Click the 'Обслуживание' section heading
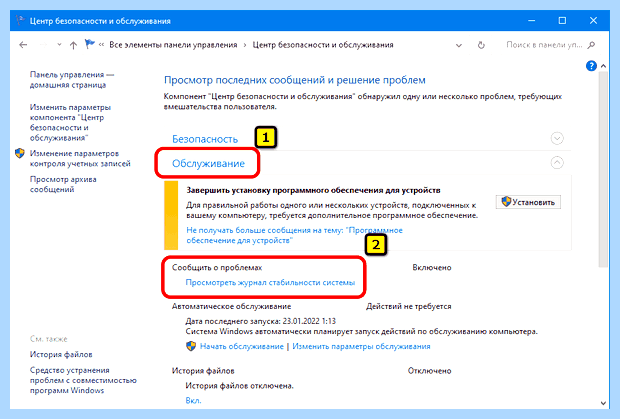620x419 pixels. coord(208,163)
